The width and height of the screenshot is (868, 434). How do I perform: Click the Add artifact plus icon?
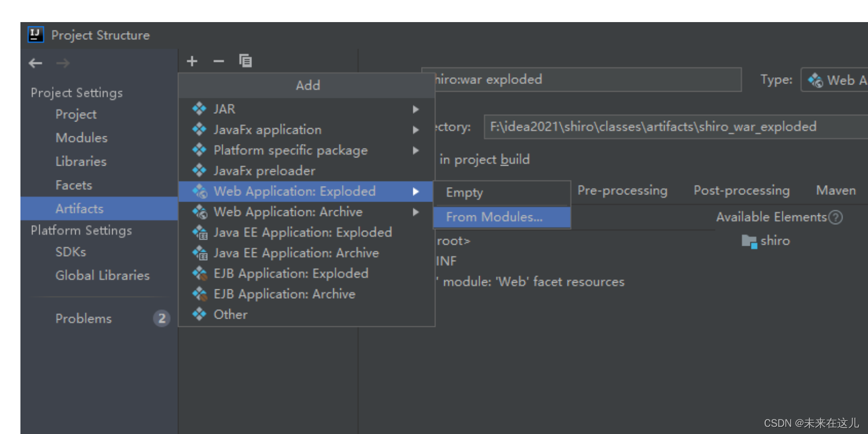pos(192,61)
